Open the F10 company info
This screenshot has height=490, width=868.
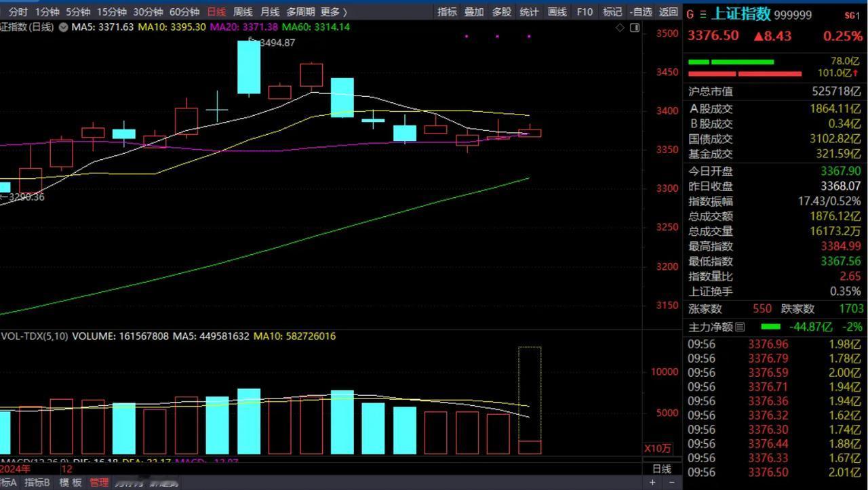click(x=585, y=12)
